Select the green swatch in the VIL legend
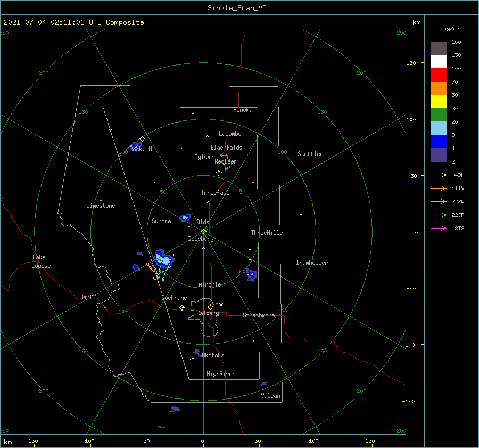479x448 pixels. coord(439,115)
